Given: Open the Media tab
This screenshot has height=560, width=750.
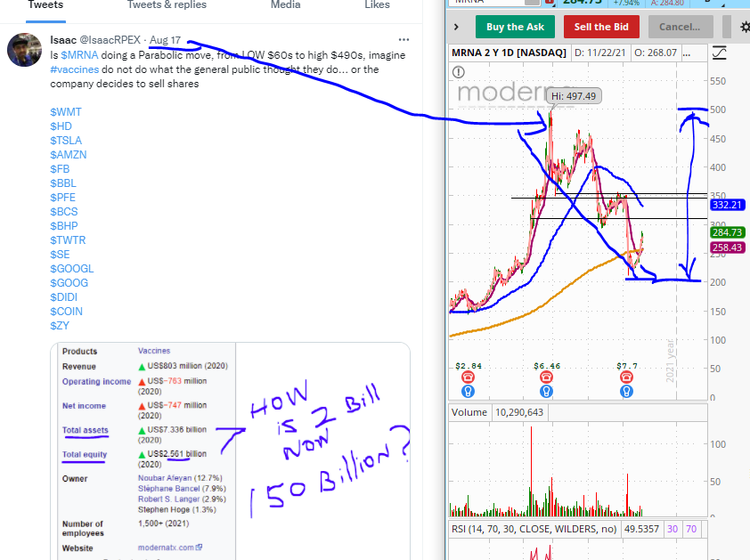Looking at the screenshot, I should pyautogui.click(x=286, y=5).
